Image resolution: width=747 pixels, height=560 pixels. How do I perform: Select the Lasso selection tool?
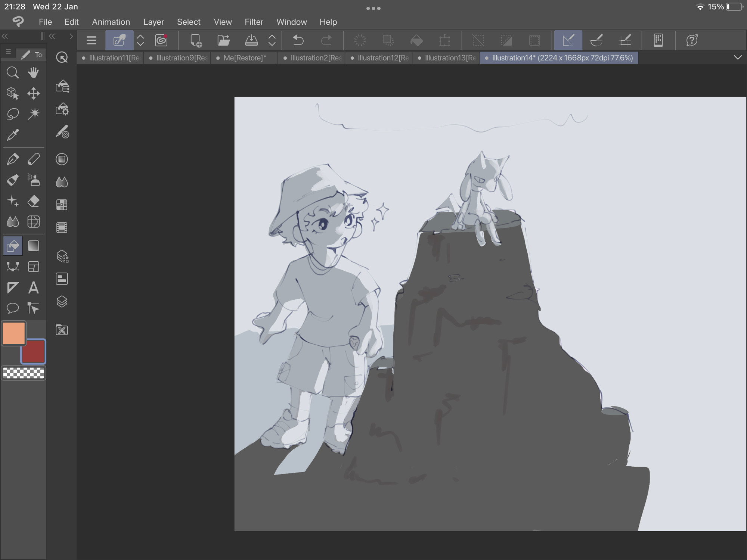click(13, 114)
